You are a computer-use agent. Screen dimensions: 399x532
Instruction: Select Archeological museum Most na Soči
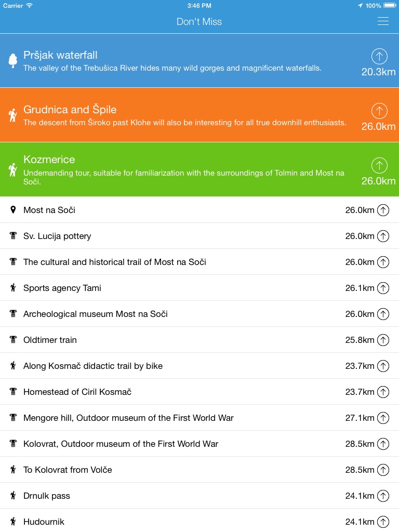(96, 314)
